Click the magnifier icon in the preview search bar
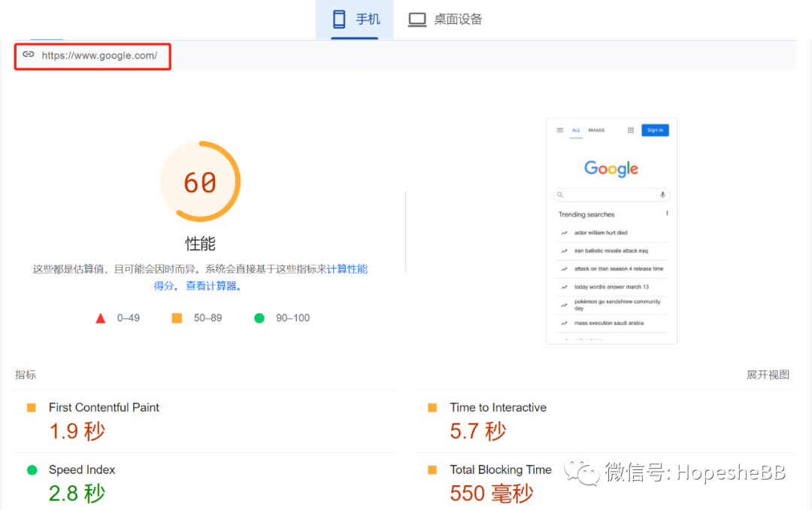The width and height of the screenshot is (812, 510). pos(560,195)
